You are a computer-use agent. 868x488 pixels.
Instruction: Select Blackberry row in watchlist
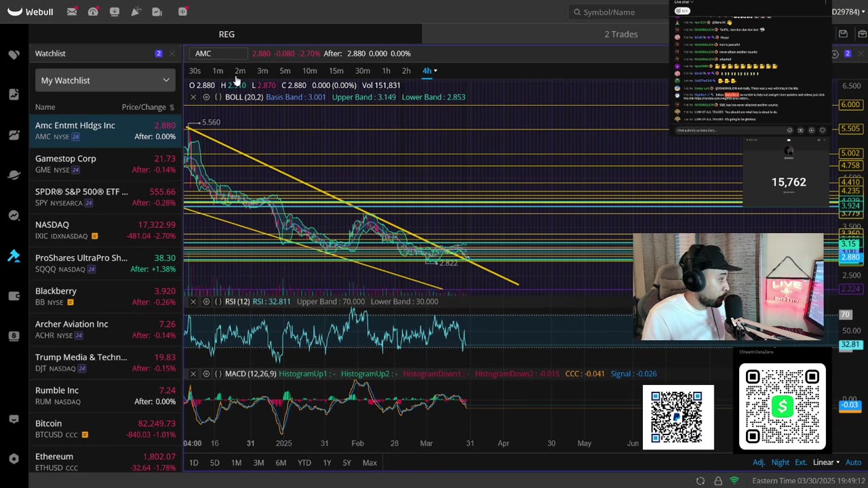tap(105, 297)
